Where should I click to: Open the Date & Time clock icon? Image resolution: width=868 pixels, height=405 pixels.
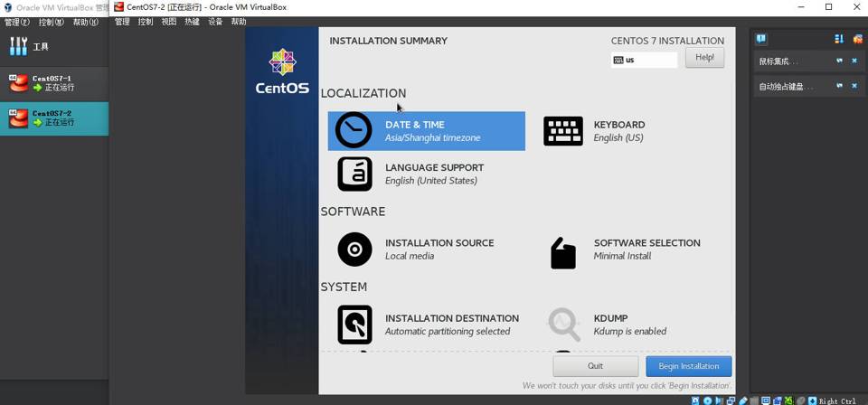tap(354, 131)
